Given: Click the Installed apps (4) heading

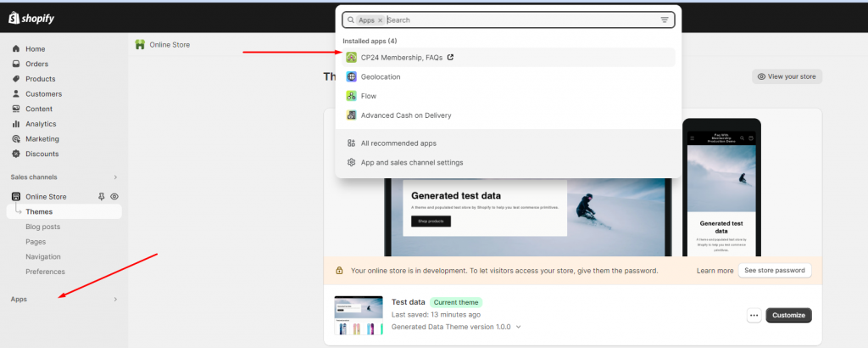Looking at the screenshot, I should pyautogui.click(x=370, y=41).
